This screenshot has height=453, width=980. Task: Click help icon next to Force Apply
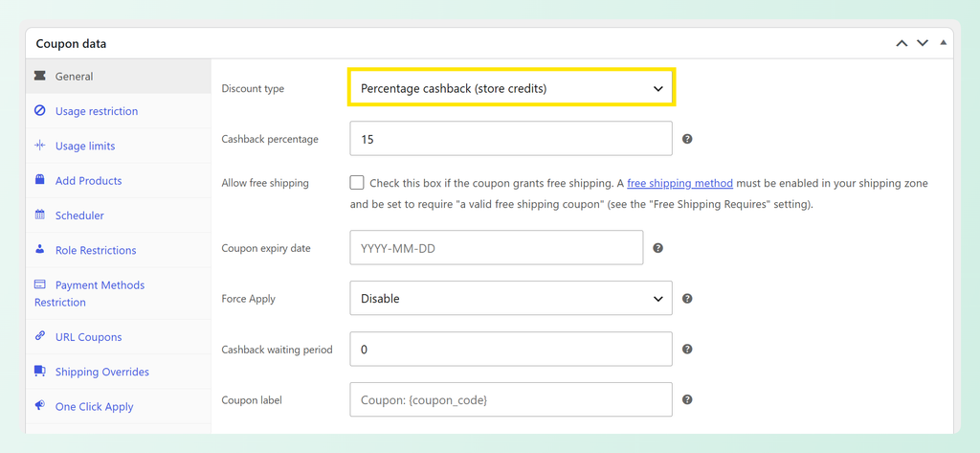pyautogui.click(x=687, y=299)
